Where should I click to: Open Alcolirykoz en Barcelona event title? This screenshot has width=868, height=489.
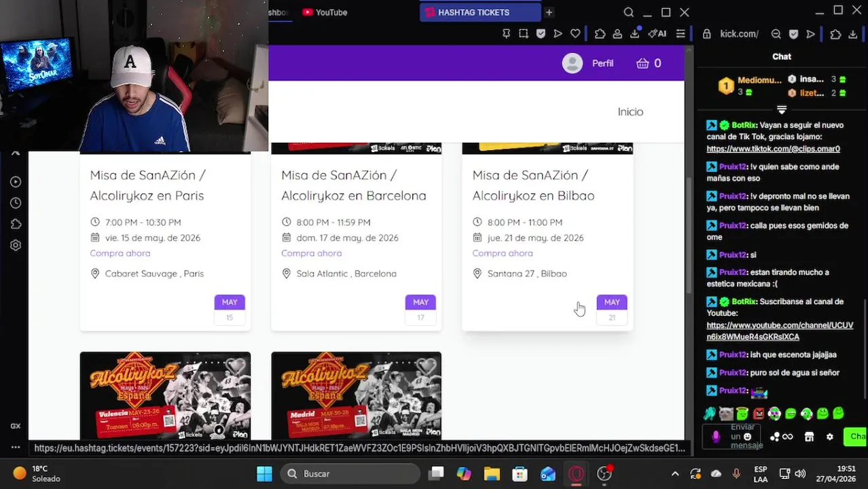354,185
